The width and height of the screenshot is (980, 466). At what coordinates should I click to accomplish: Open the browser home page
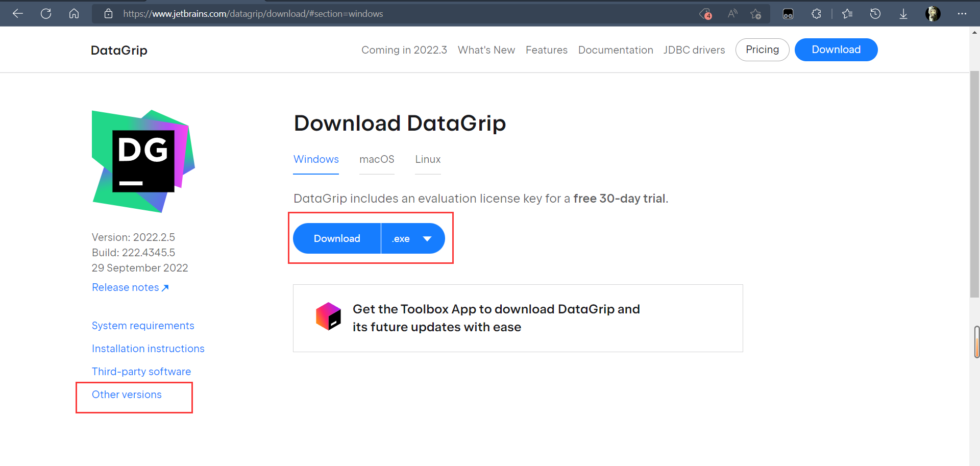tap(74, 14)
